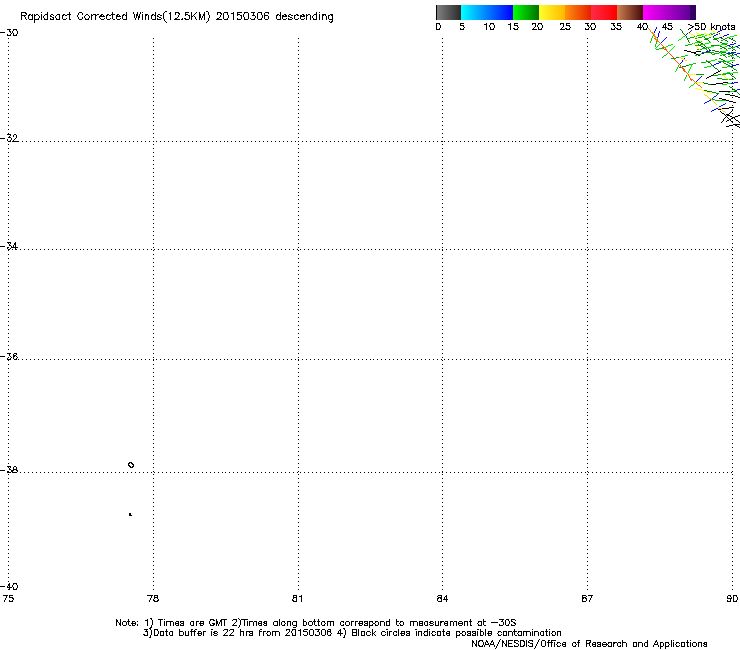
Task: Click the magenta-purple 40-50 knots color band
Action: (669, 12)
